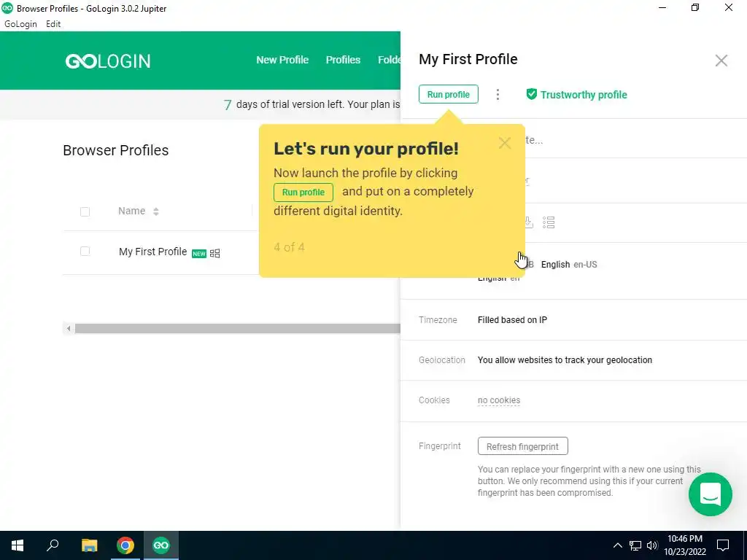
Task: Click Run profile button inside yellow tooltip
Action: click(303, 192)
